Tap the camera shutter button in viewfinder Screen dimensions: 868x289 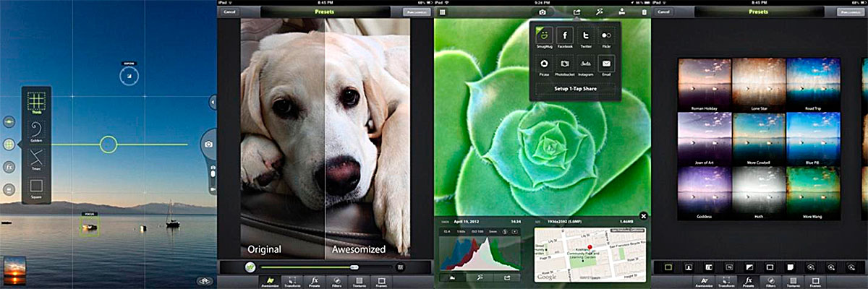(x=209, y=144)
